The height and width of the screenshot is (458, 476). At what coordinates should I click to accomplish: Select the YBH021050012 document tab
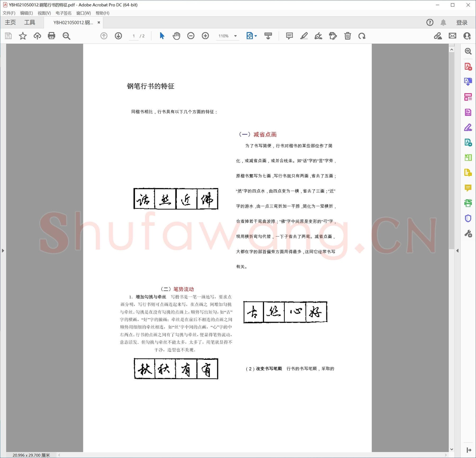73,22
